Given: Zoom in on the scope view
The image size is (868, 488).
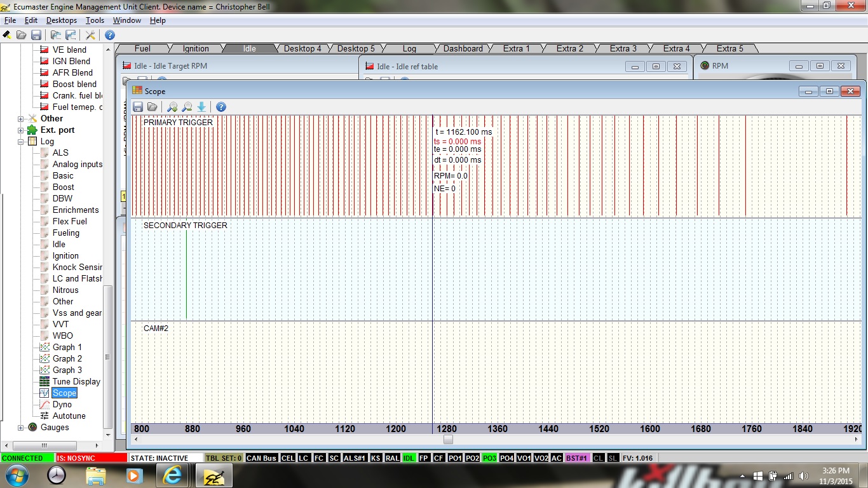Looking at the screenshot, I should [x=172, y=107].
